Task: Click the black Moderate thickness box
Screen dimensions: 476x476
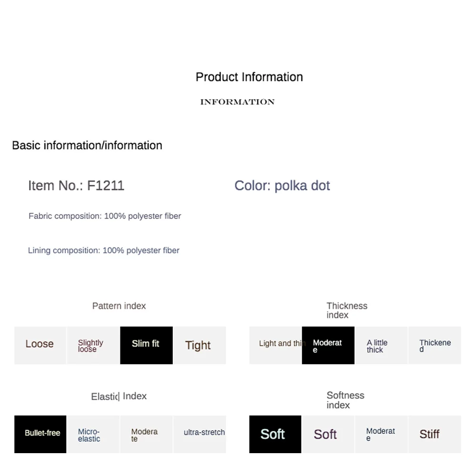Action: [x=328, y=345]
